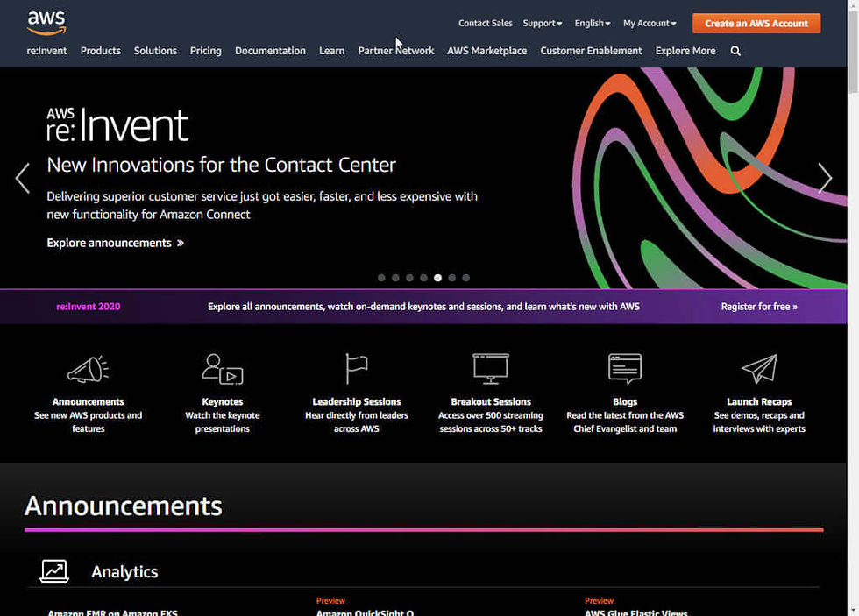Screen dimensions: 859x616
Task: Select the first carousel dot
Action: point(381,278)
